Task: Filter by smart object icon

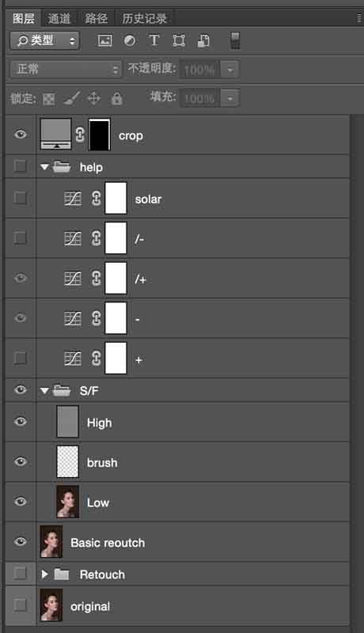Action: pyautogui.click(x=203, y=41)
